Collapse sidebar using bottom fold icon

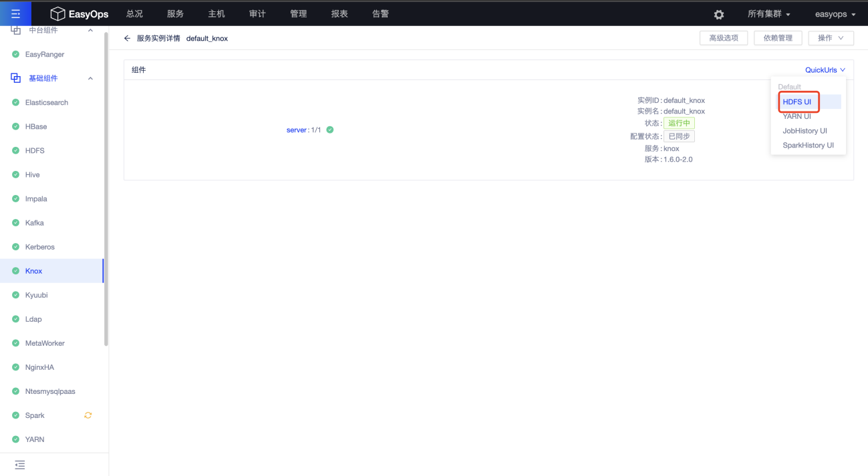(20, 465)
